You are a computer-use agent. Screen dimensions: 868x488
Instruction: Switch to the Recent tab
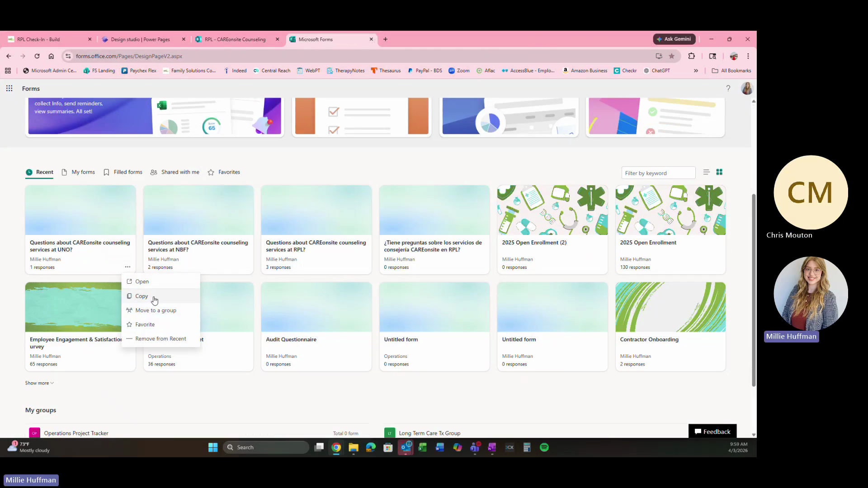(39, 172)
